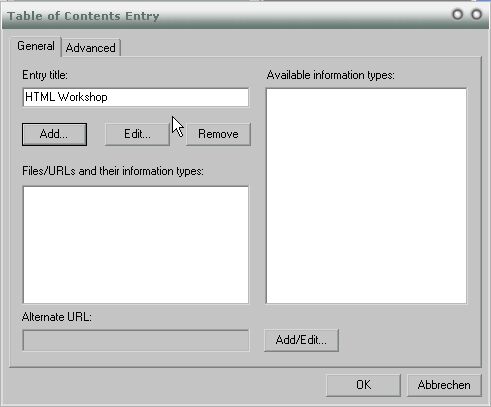Click the Available information types list
The height and width of the screenshot is (407, 491).
coord(366,196)
